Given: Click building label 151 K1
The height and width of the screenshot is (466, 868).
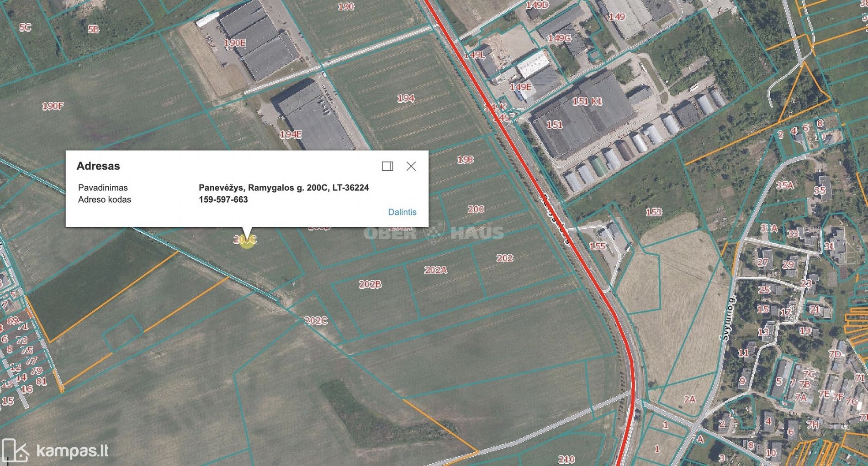Looking at the screenshot, I should pyautogui.click(x=587, y=101).
